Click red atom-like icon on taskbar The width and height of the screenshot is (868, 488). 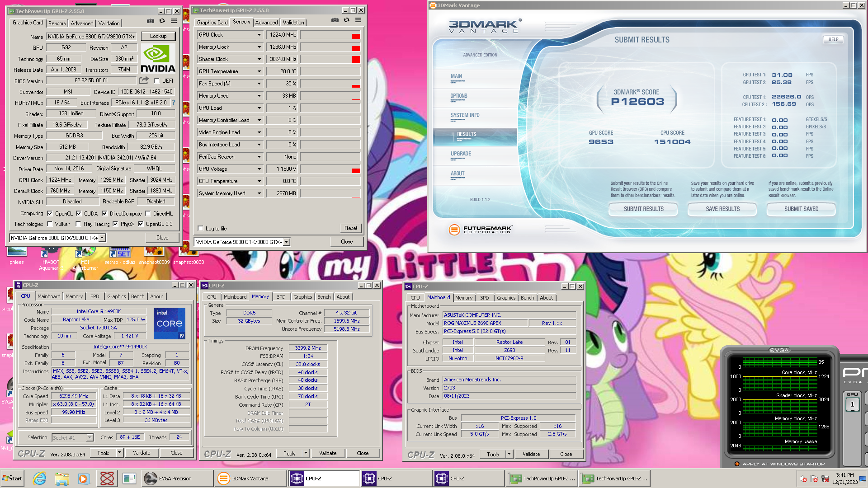[107, 479]
